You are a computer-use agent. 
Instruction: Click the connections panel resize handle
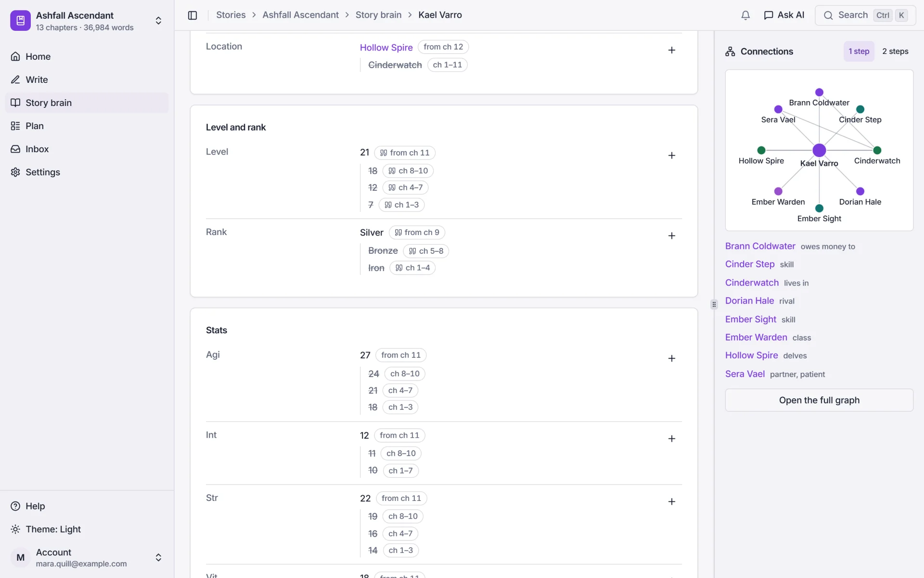[714, 304]
